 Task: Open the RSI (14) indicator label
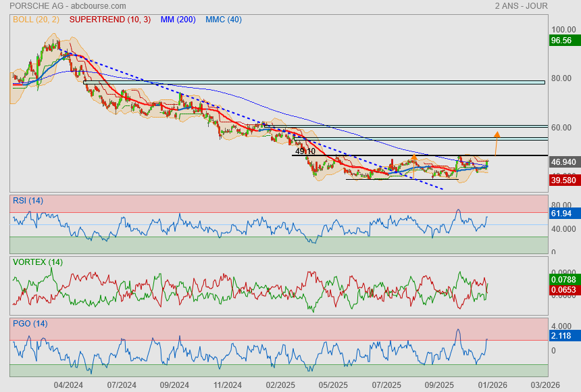28,200
